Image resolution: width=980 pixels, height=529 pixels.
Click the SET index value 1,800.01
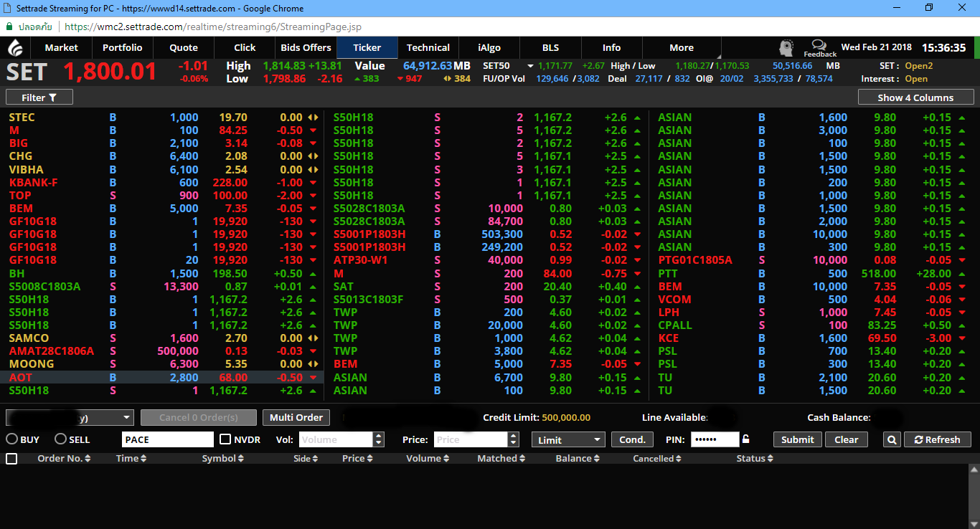click(110, 72)
